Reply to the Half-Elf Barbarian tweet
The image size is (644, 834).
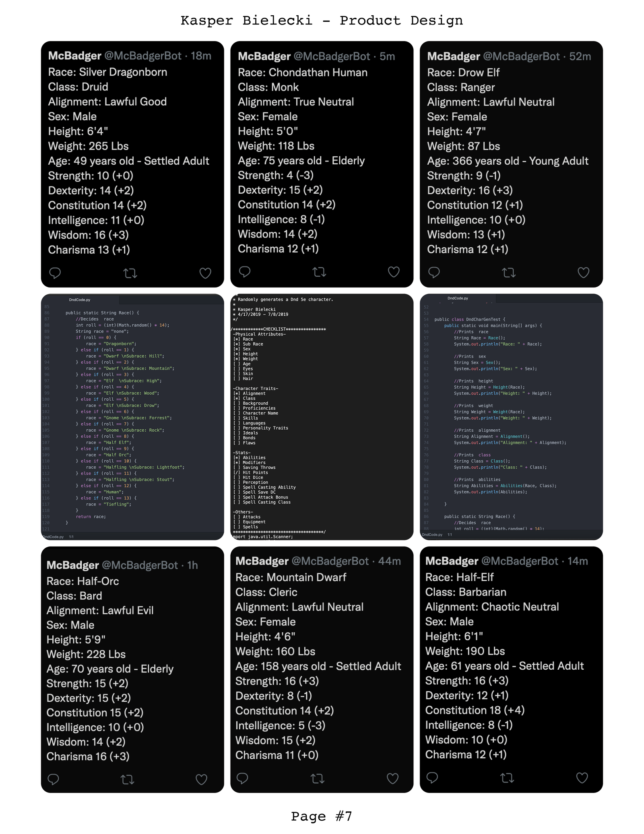coord(432,777)
